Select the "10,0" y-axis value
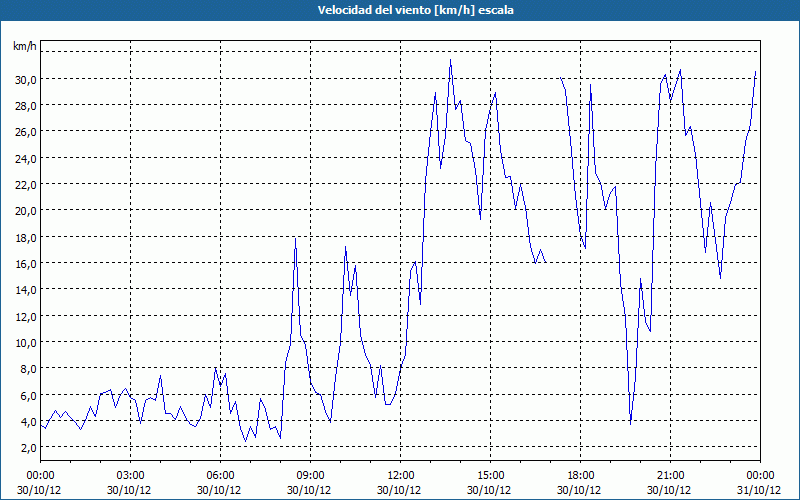 25,342
